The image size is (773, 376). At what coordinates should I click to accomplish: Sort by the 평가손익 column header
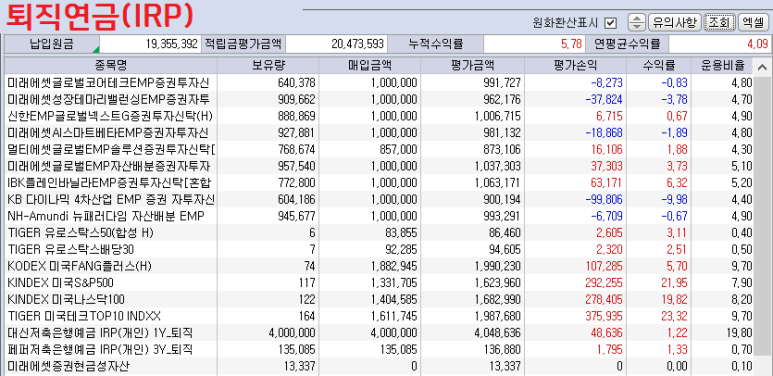tap(575, 66)
